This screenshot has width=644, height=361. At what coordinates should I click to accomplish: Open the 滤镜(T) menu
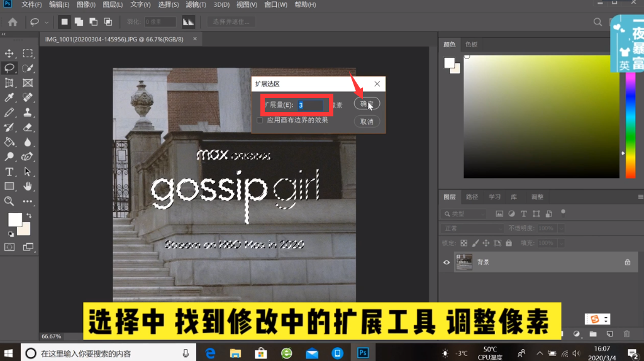tap(196, 4)
